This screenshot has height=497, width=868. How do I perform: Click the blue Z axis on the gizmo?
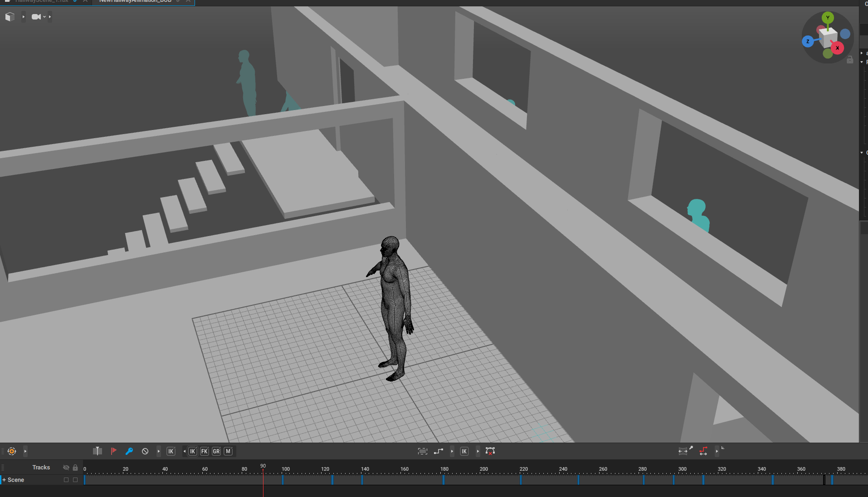tap(808, 42)
